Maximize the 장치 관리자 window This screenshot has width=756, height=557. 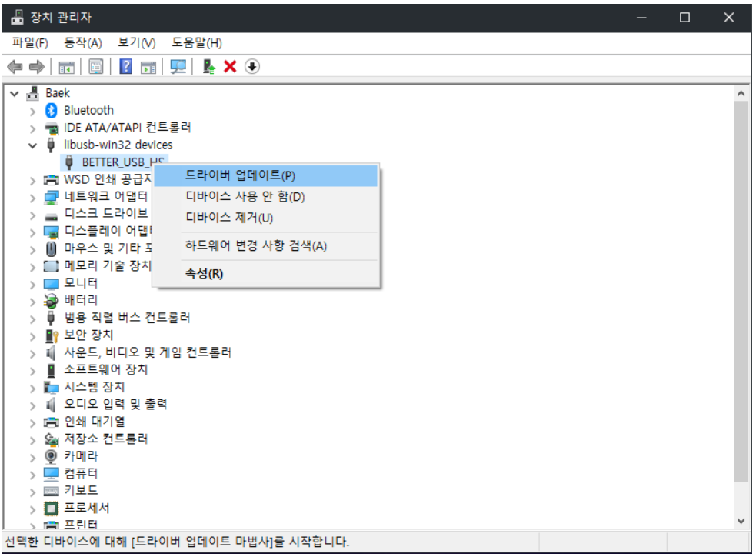coord(684,18)
